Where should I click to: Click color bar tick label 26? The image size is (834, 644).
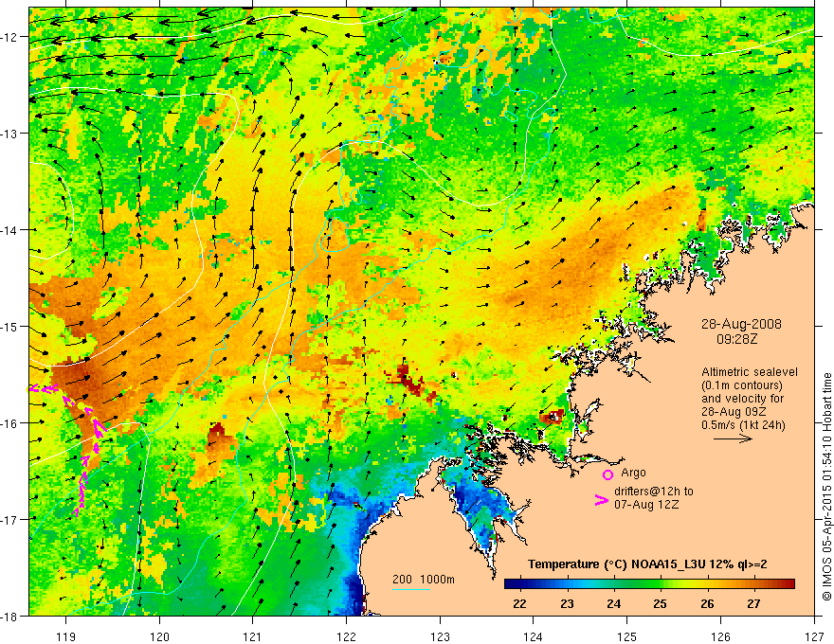[x=707, y=604]
